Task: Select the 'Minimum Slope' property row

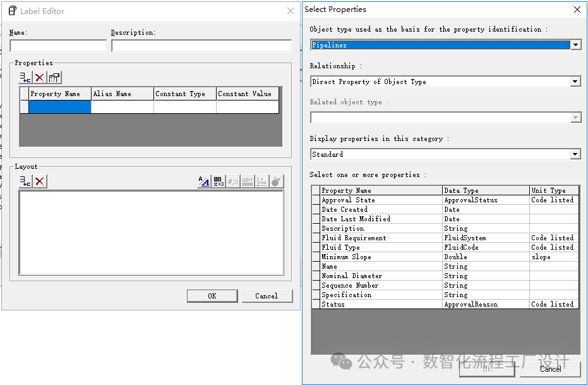Action: tap(445, 257)
